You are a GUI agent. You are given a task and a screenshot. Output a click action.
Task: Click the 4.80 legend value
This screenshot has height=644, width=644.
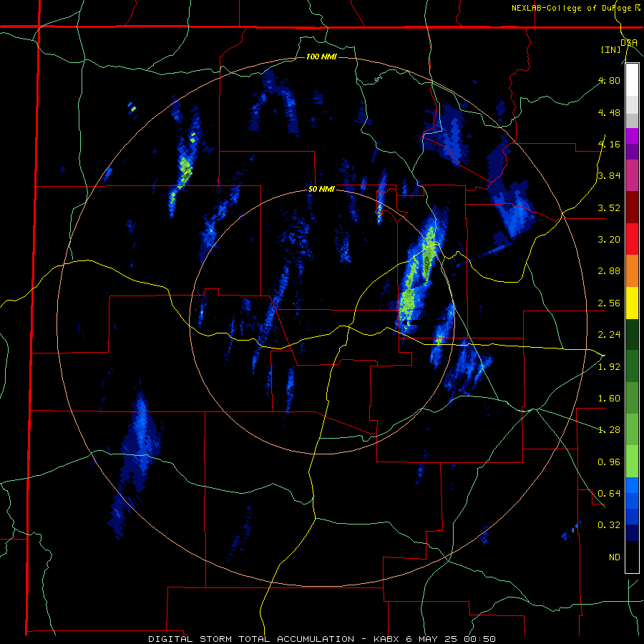[609, 80]
